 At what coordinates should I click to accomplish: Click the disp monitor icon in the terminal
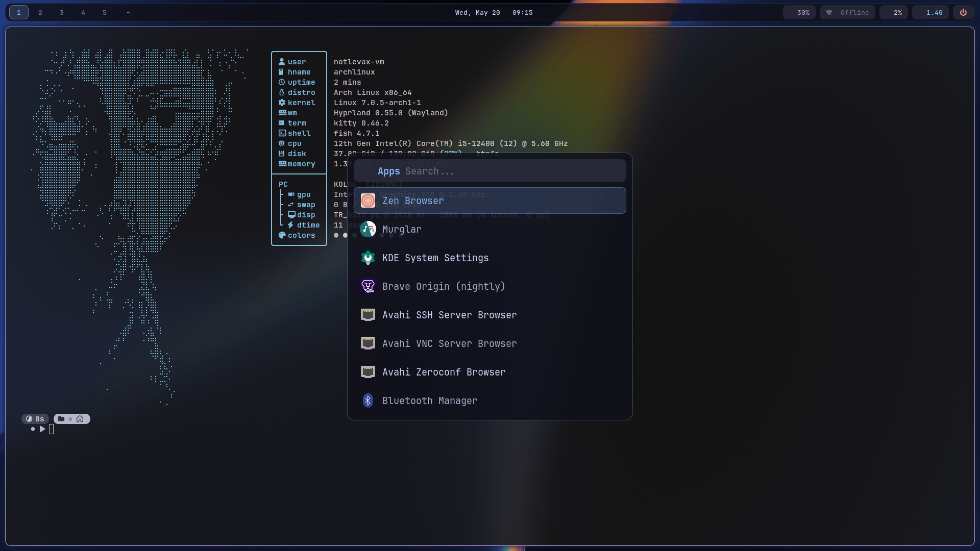point(291,215)
